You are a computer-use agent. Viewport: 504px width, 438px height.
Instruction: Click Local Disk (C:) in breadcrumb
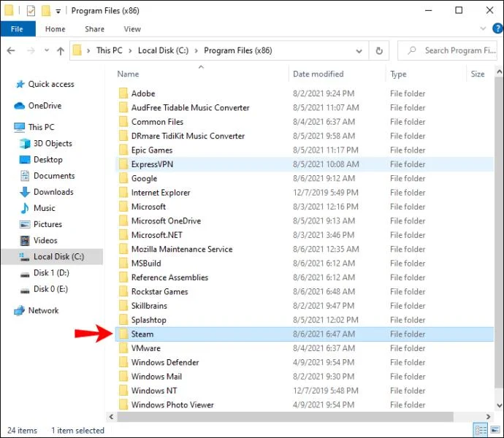[164, 50]
